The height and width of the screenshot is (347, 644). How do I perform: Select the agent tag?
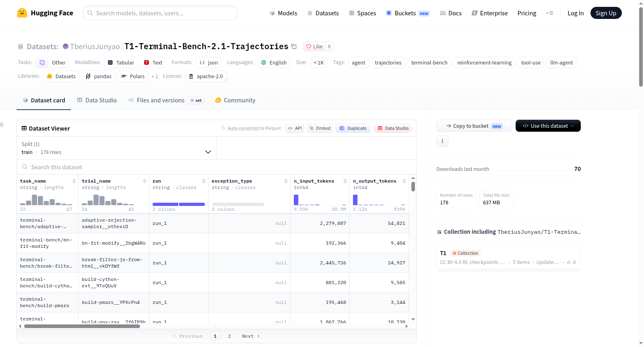[x=358, y=62]
